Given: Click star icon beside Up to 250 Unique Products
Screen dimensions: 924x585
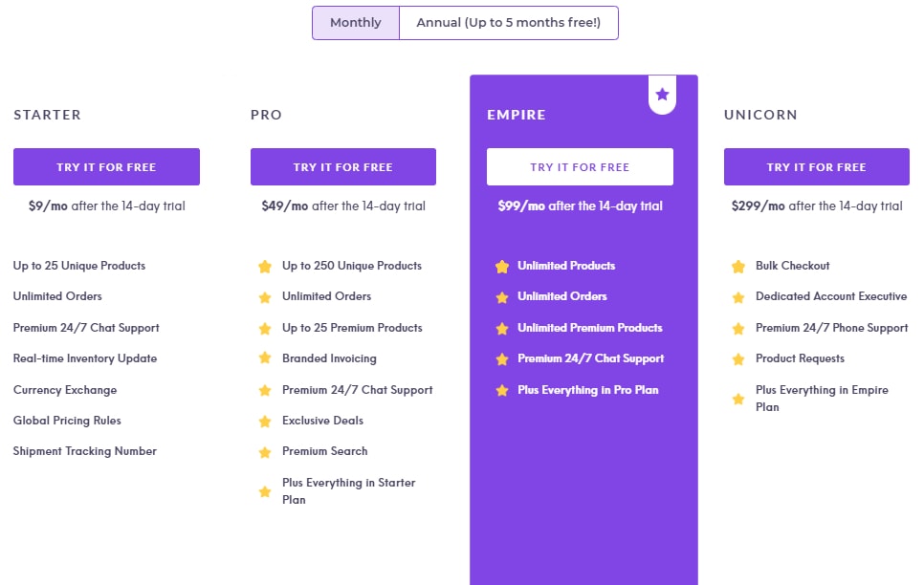Looking at the screenshot, I should 265,267.
